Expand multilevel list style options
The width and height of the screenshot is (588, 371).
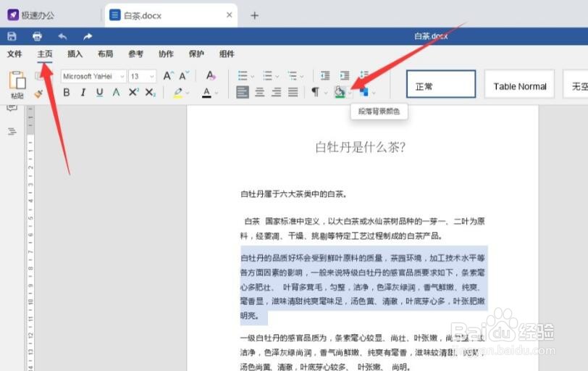(302, 77)
